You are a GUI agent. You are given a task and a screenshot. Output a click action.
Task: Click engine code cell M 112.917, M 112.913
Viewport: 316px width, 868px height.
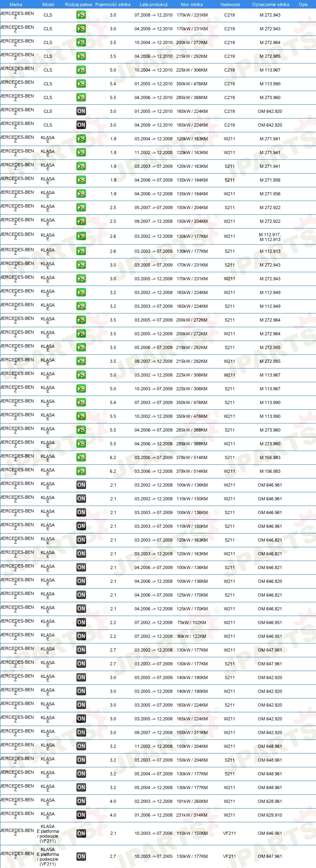tap(270, 237)
